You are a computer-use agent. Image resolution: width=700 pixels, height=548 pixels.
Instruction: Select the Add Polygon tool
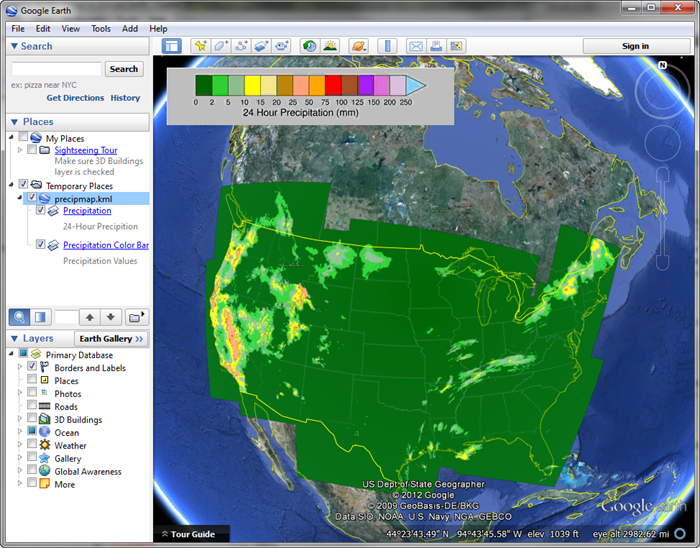coord(220,46)
